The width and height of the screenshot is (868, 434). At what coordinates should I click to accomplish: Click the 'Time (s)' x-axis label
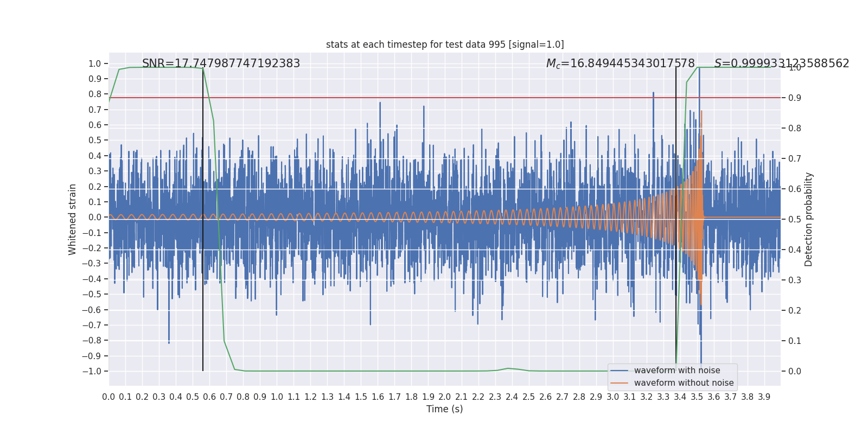click(x=445, y=409)
